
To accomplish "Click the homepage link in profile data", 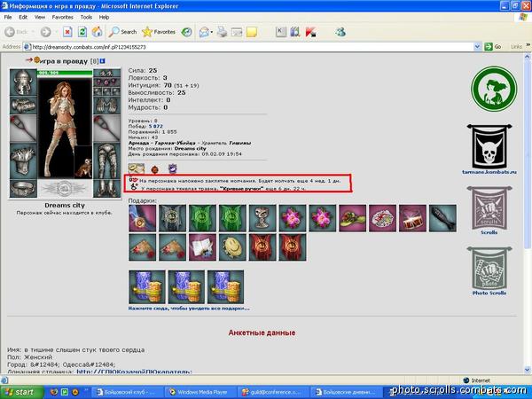I will [135, 372].
